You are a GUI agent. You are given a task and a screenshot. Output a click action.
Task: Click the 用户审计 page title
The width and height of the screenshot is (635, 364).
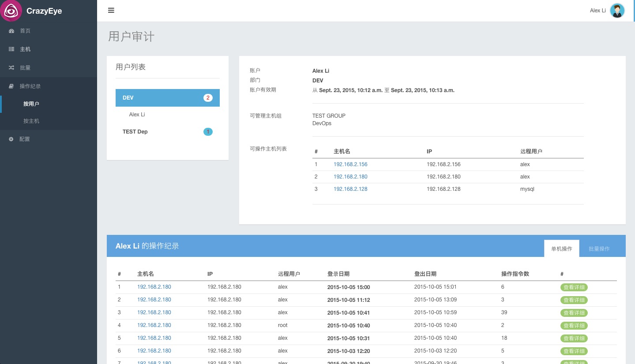point(132,36)
